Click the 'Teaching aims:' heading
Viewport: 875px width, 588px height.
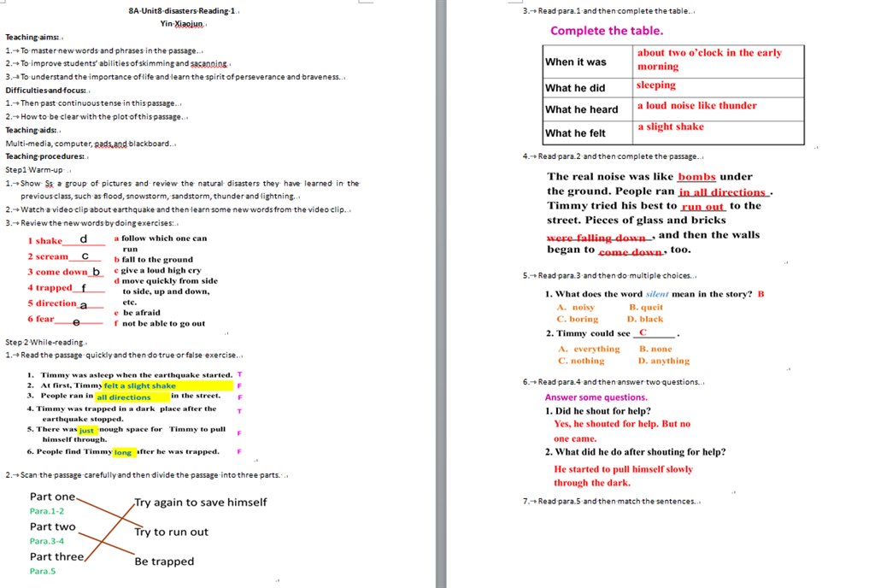pyautogui.click(x=32, y=38)
